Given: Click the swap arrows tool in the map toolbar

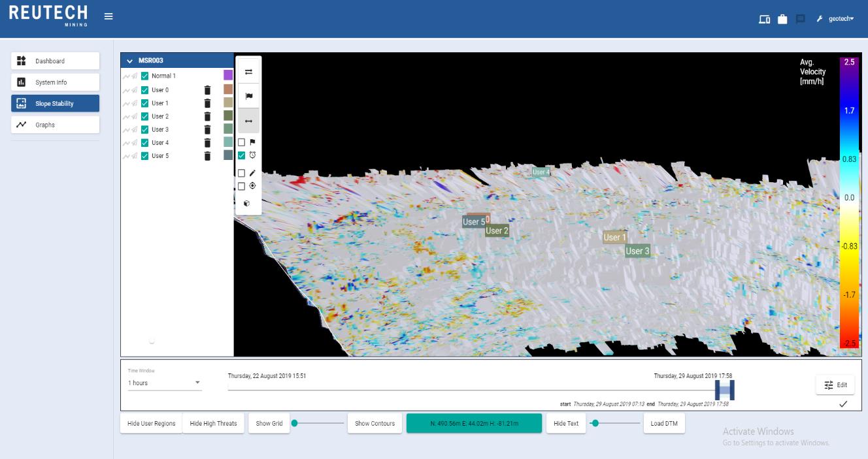Looking at the screenshot, I should [248, 71].
